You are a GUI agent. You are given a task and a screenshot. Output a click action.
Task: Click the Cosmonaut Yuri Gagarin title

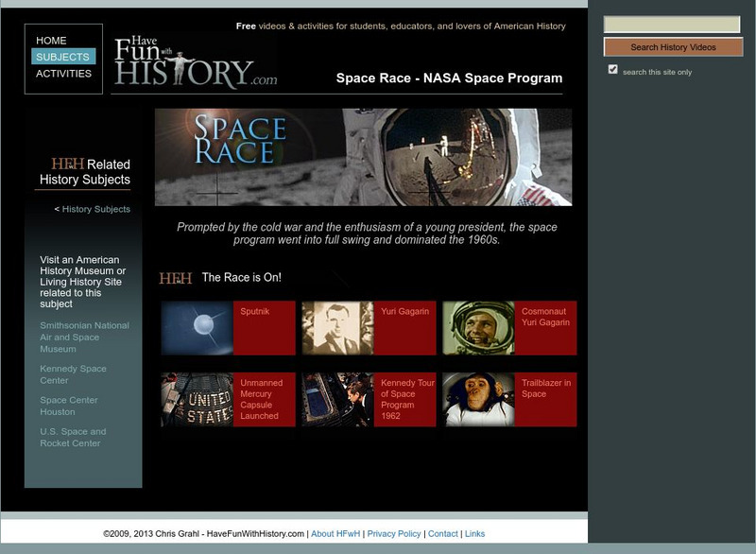[x=545, y=317]
